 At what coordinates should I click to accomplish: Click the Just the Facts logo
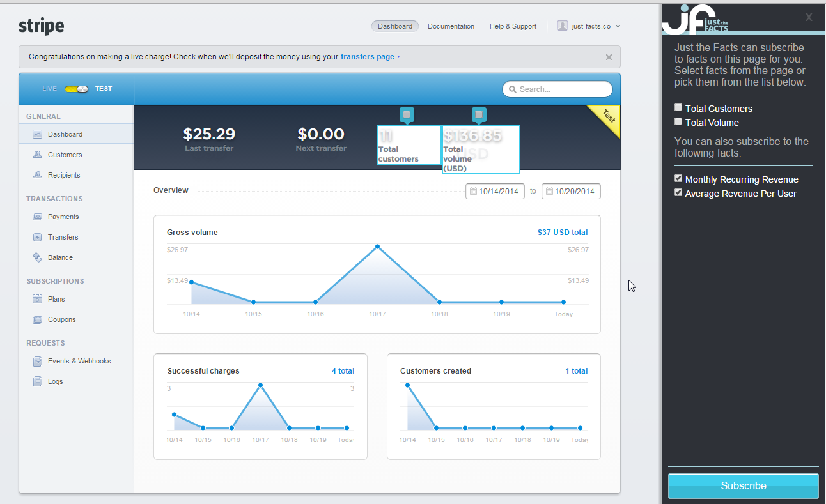point(695,20)
